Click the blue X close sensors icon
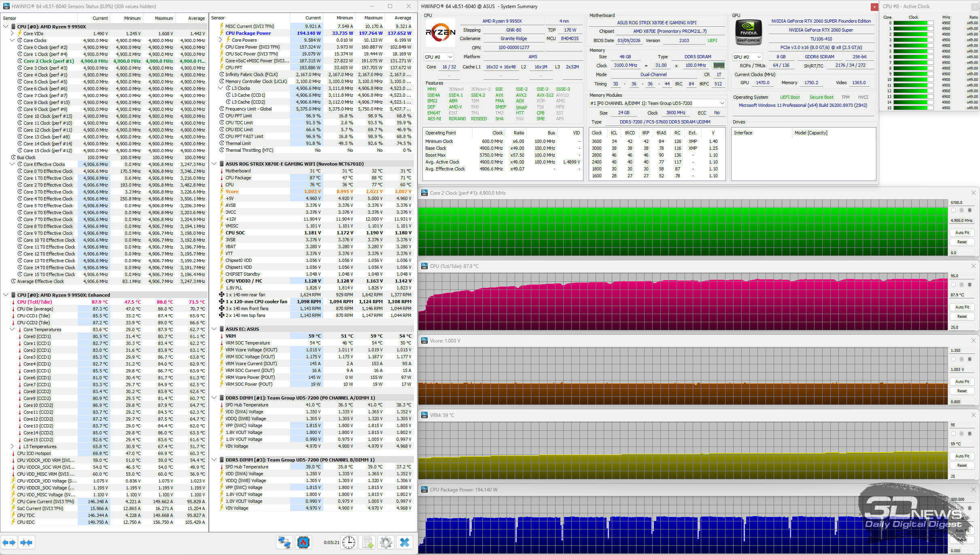The width and height of the screenshot is (980, 555). pyautogui.click(x=405, y=542)
